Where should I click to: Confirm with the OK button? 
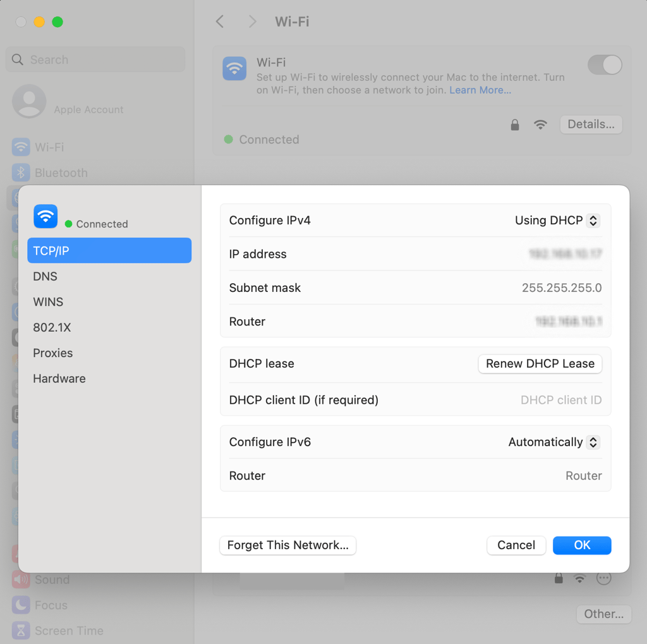click(582, 545)
